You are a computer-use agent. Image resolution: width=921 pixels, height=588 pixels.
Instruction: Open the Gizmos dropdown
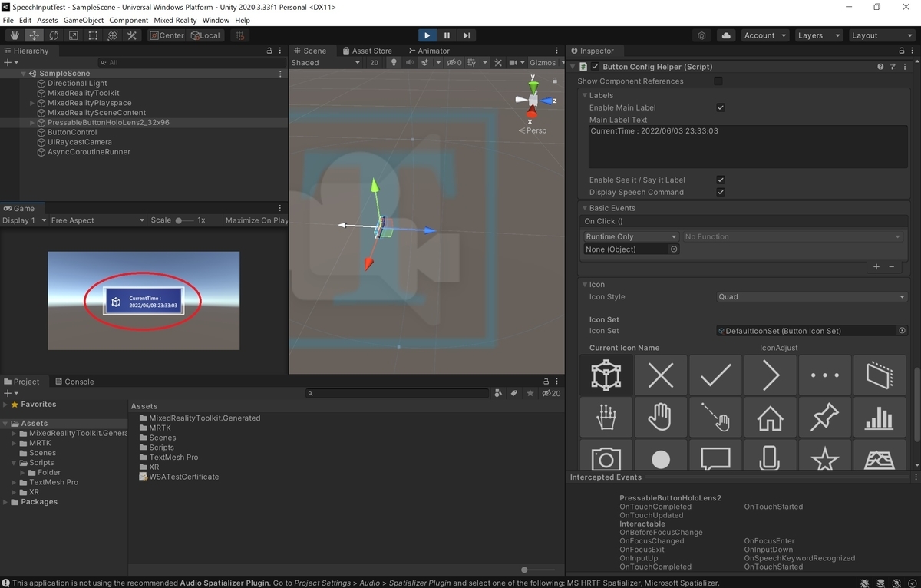[546, 63]
